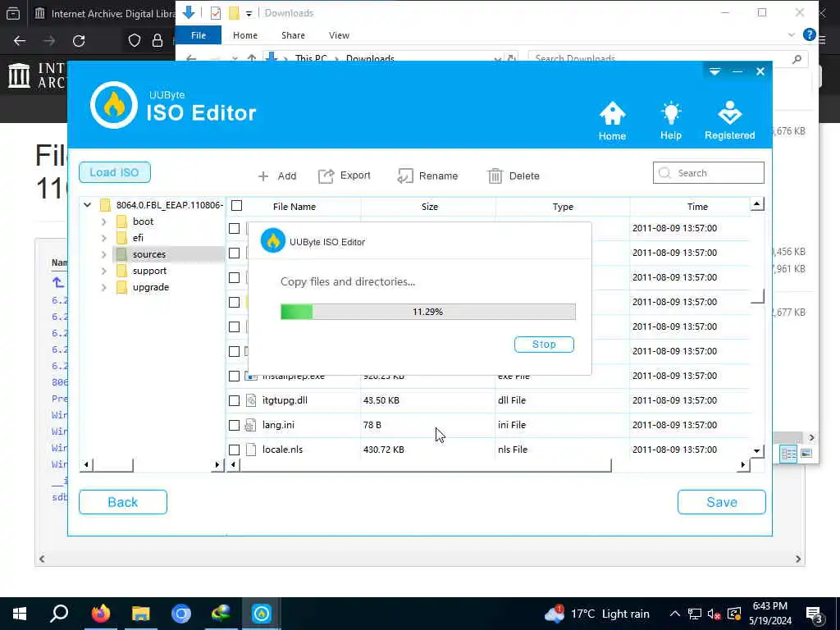Sort by File Name column header
The height and width of the screenshot is (630, 840).
point(294,207)
